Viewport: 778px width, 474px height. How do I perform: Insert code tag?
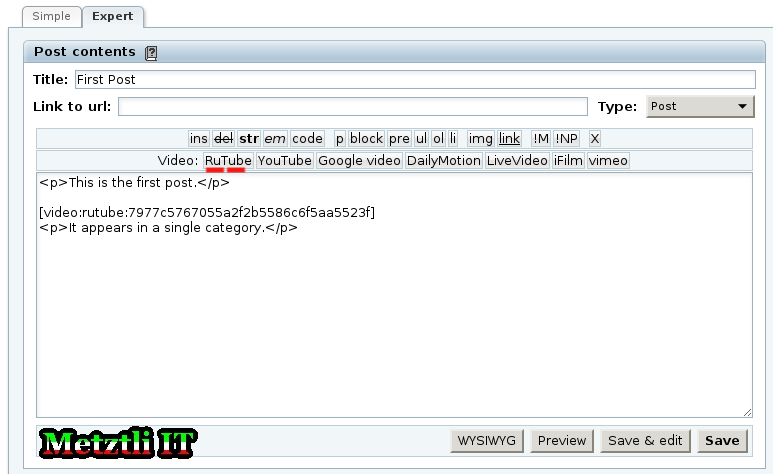[307, 138]
